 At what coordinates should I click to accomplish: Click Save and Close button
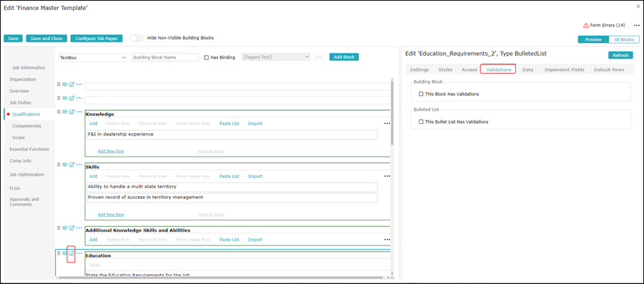46,38
